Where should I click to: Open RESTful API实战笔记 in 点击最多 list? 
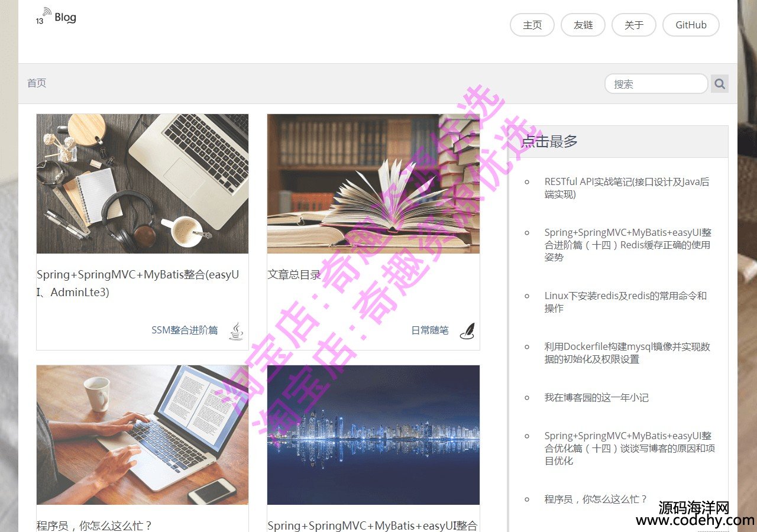coord(627,188)
